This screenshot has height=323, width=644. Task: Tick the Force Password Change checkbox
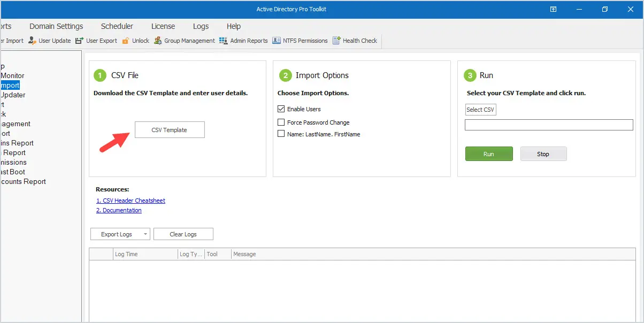coord(281,122)
